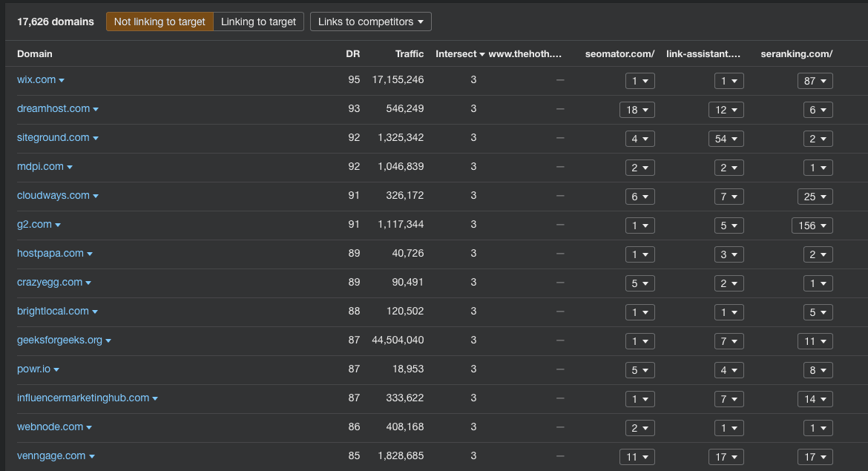Screen dimensions: 868x471
Task: Open the 'Links to competitors' dropdown
Action: pos(370,22)
